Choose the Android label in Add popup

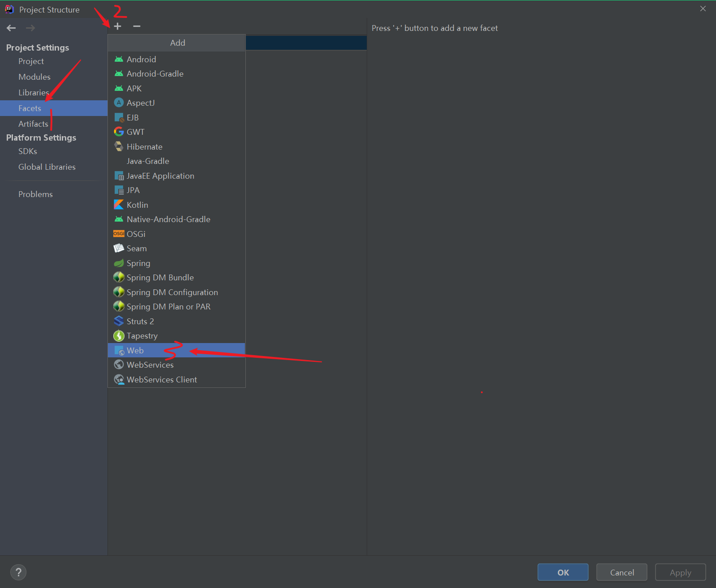[x=141, y=59]
